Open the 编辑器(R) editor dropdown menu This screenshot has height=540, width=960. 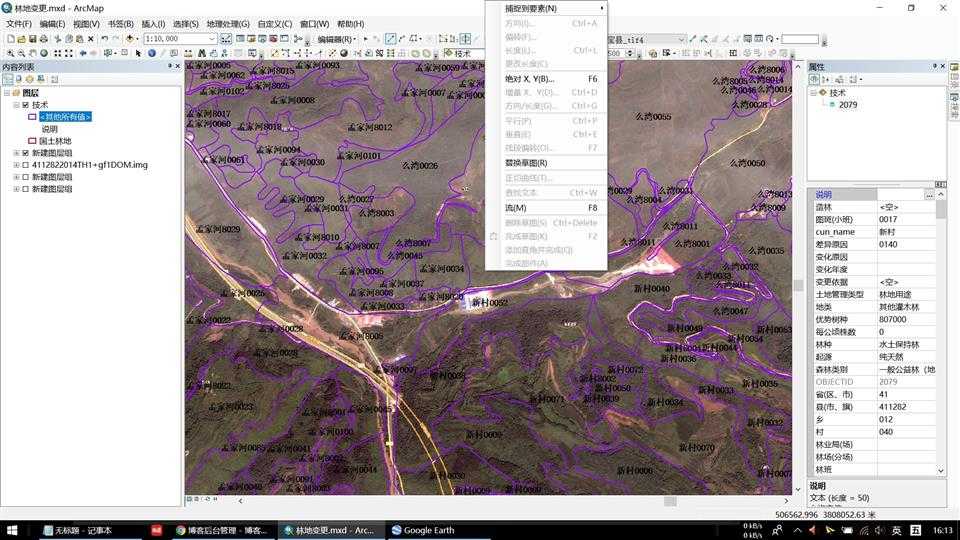pos(337,39)
